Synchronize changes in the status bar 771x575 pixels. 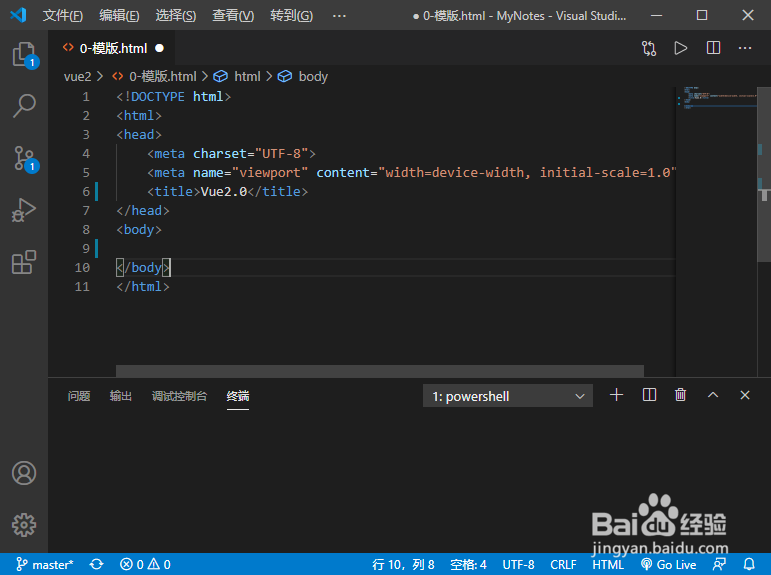(96, 564)
